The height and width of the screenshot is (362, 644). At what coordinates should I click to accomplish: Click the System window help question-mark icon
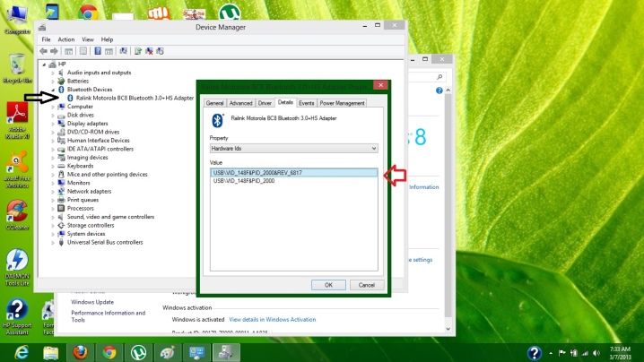(x=439, y=90)
